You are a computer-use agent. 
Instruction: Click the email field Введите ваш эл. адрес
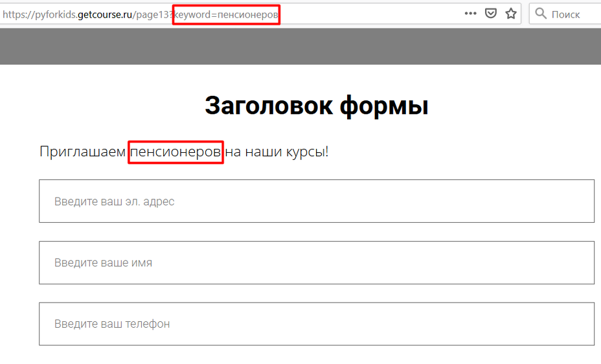(317, 201)
